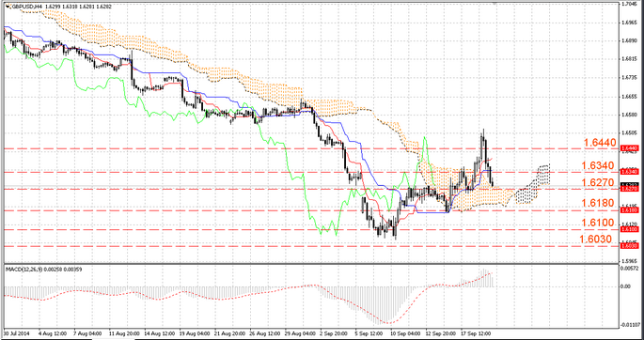Click the 1.6655 price scale value

pyautogui.click(x=629, y=97)
